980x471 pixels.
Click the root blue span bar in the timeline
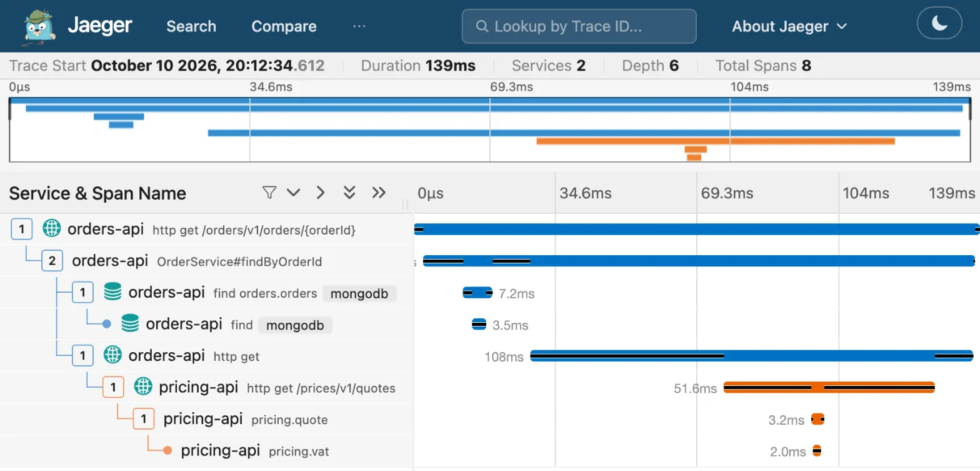click(697, 230)
